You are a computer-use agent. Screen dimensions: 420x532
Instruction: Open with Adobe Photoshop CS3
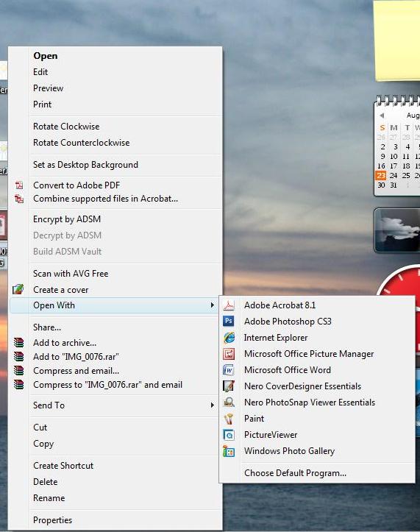pyautogui.click(x=288, y=322)
